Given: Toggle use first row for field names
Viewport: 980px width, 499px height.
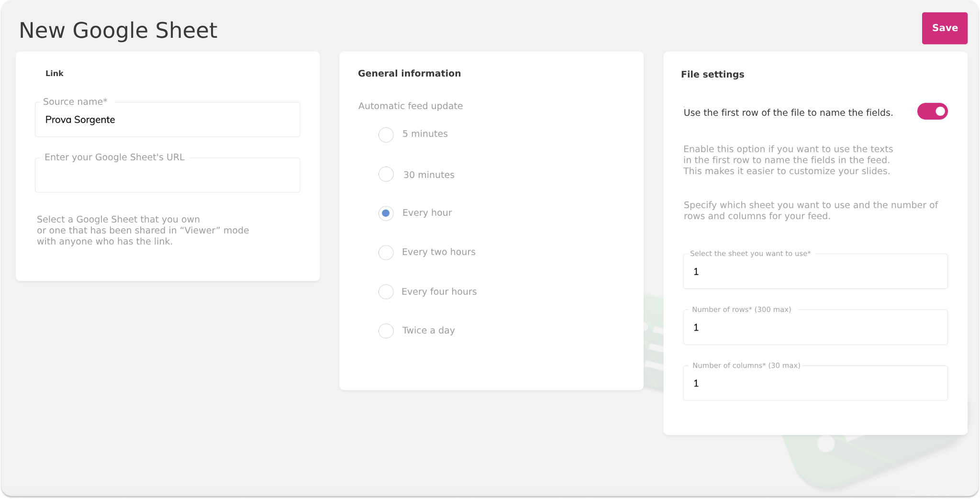Looking at the screenshot, I should coord(932,111).
